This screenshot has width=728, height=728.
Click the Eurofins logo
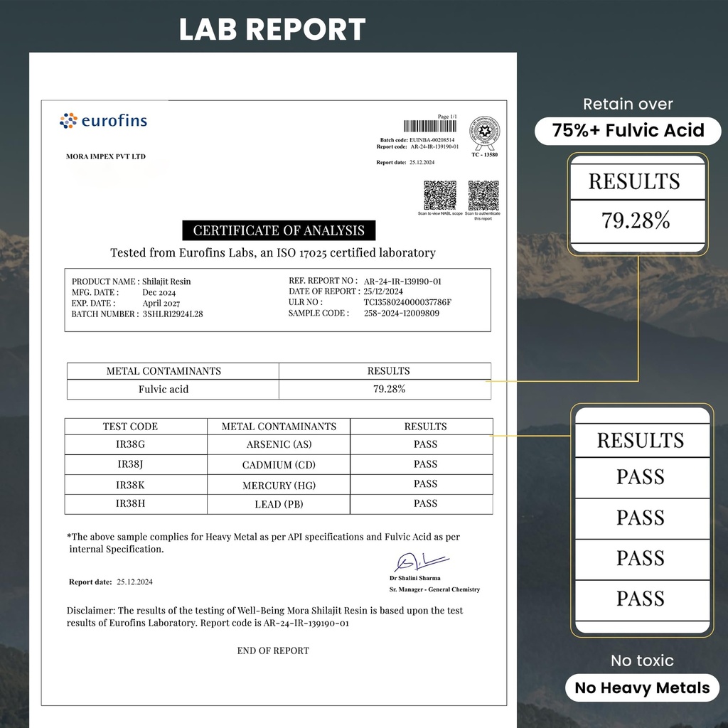104,121
